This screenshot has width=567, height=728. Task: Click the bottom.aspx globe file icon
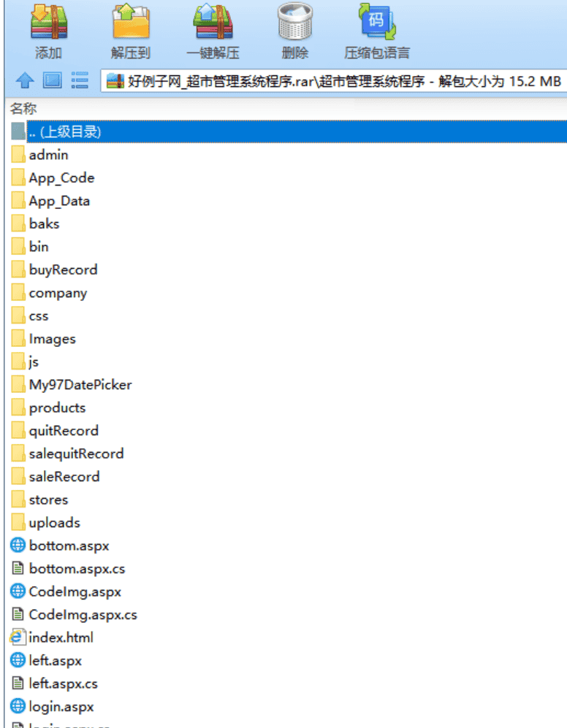pos(18,545)
